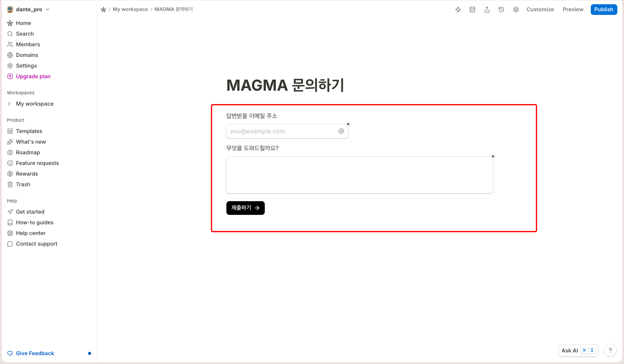Open Templates icon item
Viewport: 624px width, 364px height.
[x=10, y=131]
